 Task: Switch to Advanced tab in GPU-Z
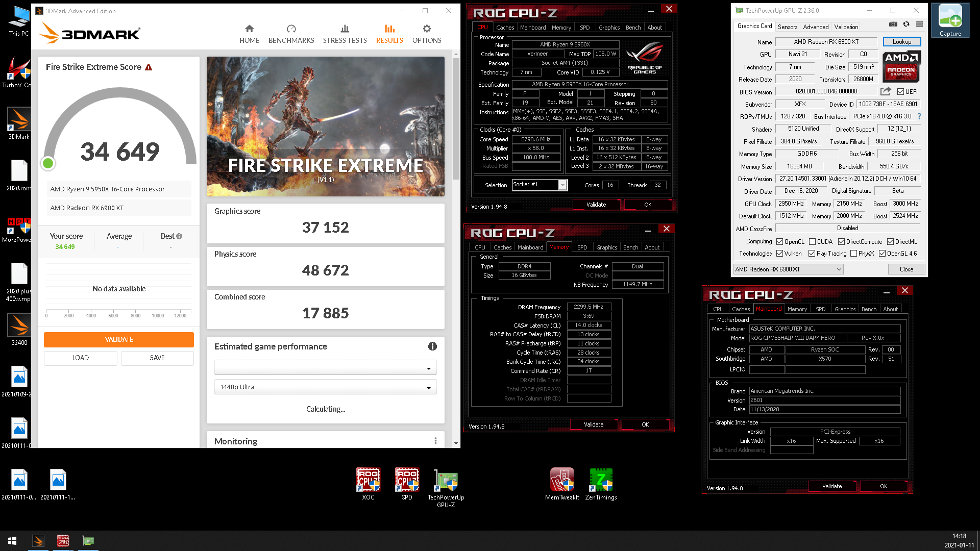[816, 27]
